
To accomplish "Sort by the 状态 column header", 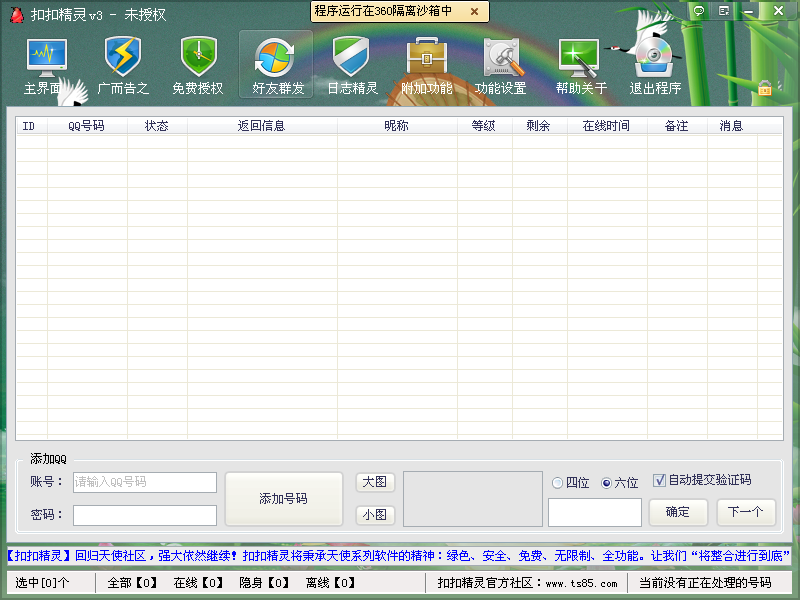I will tap(157, 126).
